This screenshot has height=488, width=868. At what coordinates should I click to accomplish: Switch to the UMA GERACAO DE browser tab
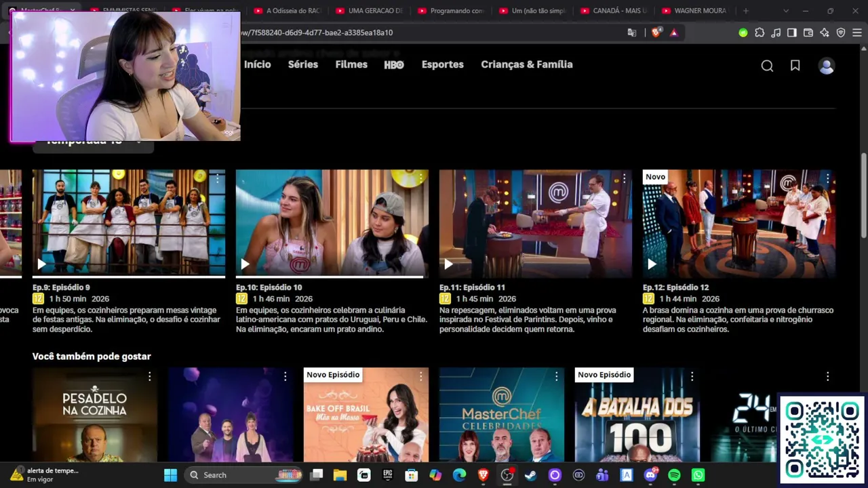(369, 11)
